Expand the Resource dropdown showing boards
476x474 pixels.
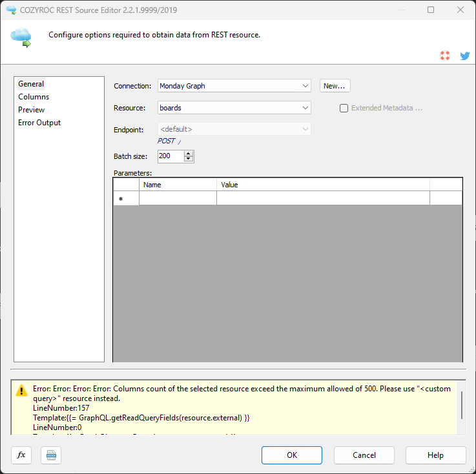(234, 108)
